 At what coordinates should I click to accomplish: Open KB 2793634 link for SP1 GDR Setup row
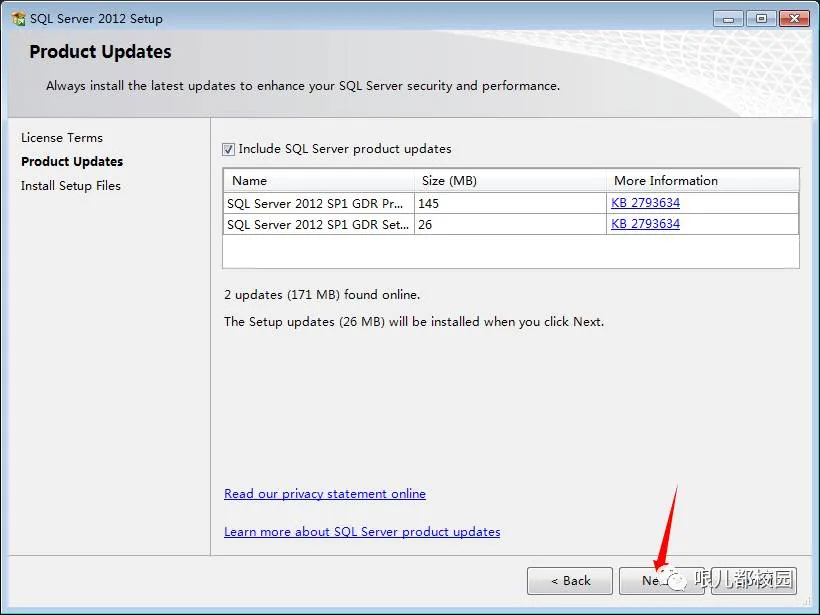645,224
